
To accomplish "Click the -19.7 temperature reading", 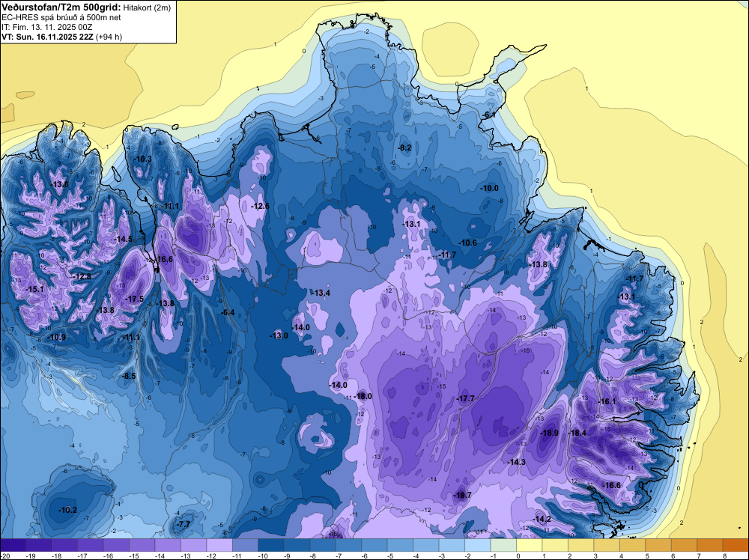I will [x=462, y=495].
